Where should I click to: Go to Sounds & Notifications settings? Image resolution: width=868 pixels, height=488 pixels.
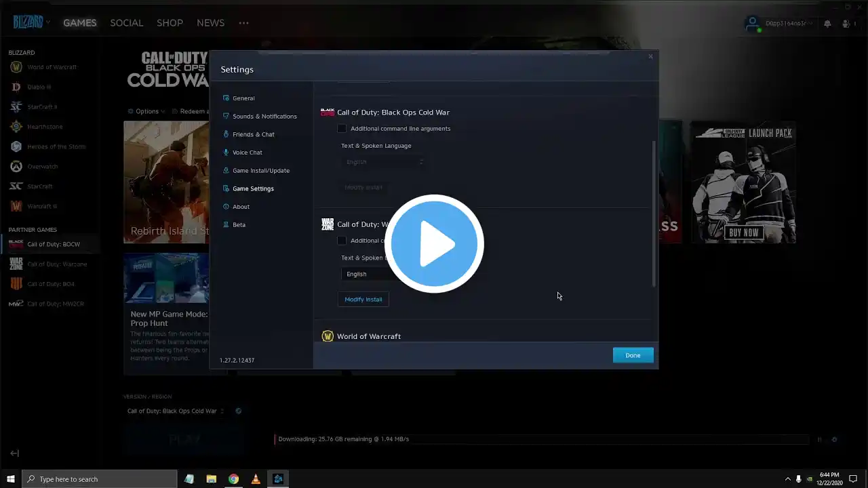(x=261, y=117)
